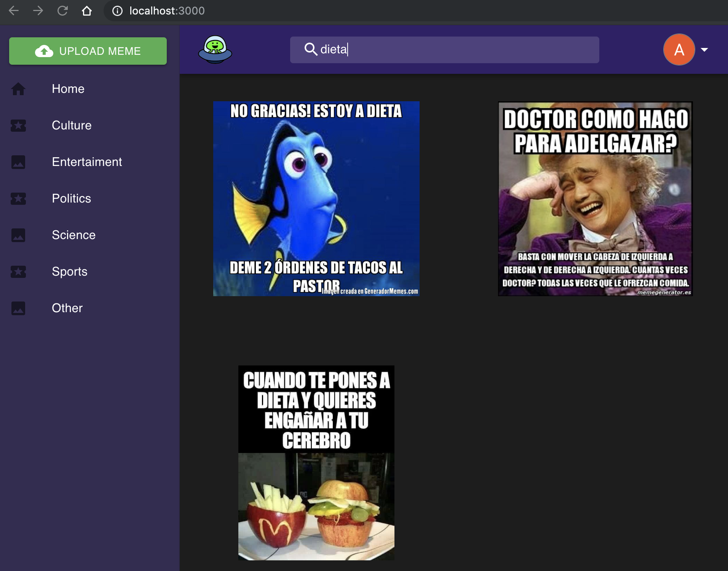Image resolution: width=728 pixels, height=571 pixels.
Task: Select the Politics category
Action: click(71, 198)
